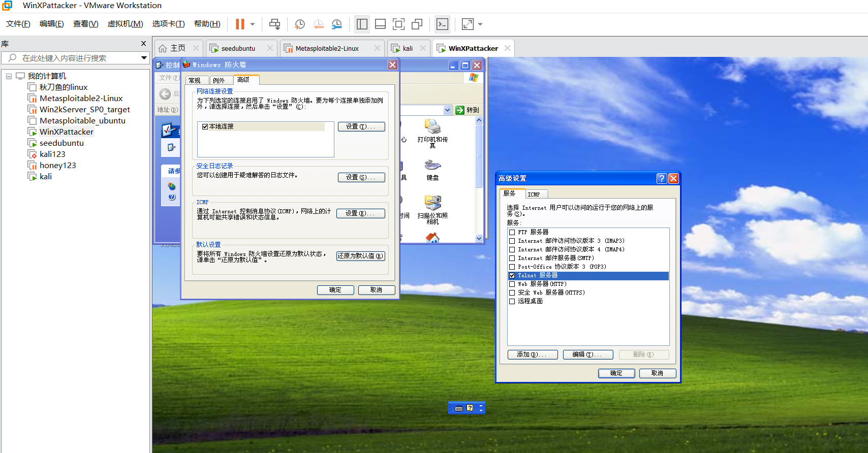868x453 pixels.
Task: Click the 还原为默认值 button
Action: [361, 256]
